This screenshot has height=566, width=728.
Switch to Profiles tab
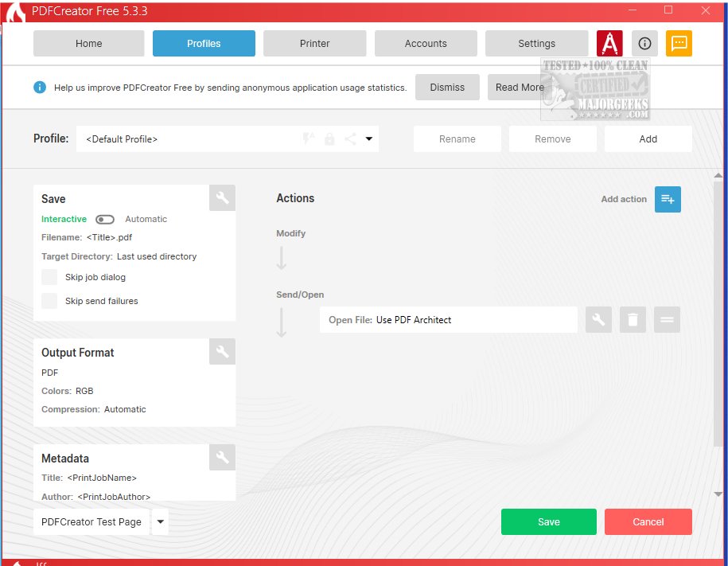pos(204,43)
